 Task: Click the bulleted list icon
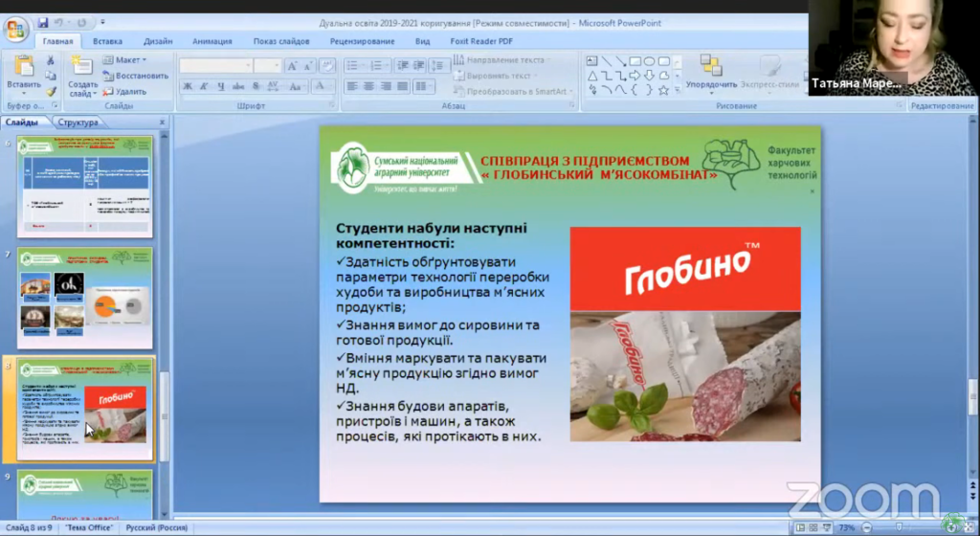(354, 66)
